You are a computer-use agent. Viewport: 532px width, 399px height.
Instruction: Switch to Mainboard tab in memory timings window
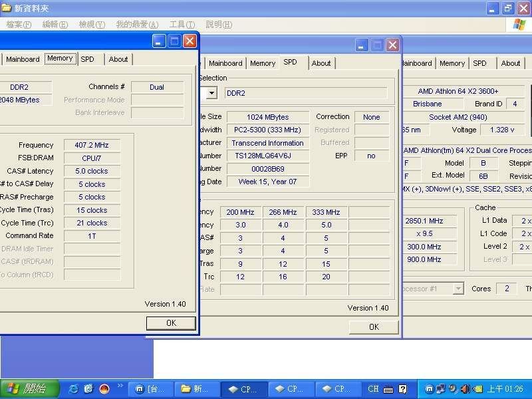[x=23, y=59]
